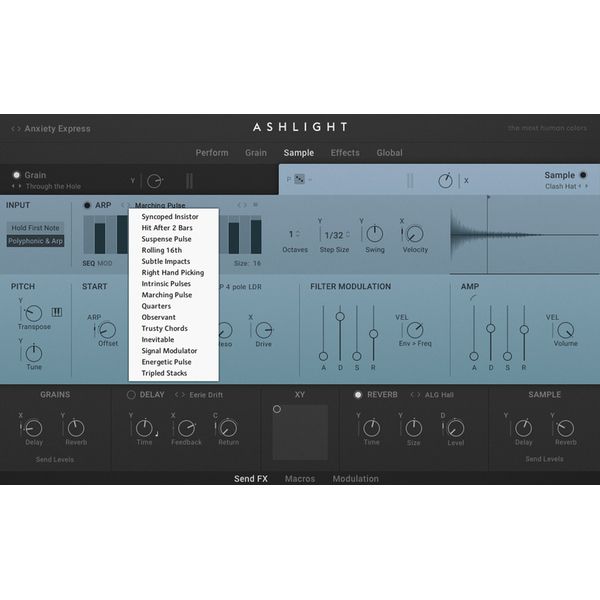Click the filter envelope Attack slider handle
The height and width of the screenshot is (600, 600).
tap(323, 356)
